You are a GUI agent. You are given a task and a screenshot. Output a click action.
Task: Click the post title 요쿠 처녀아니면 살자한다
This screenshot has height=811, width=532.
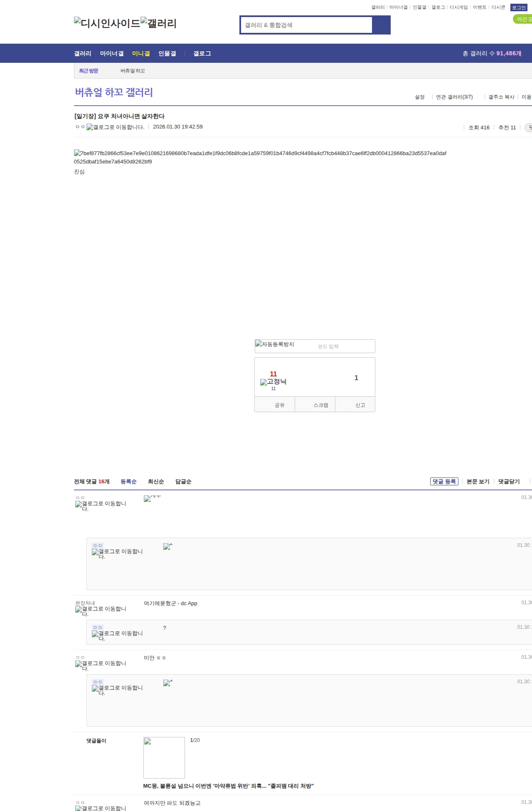tap(119, 116)
